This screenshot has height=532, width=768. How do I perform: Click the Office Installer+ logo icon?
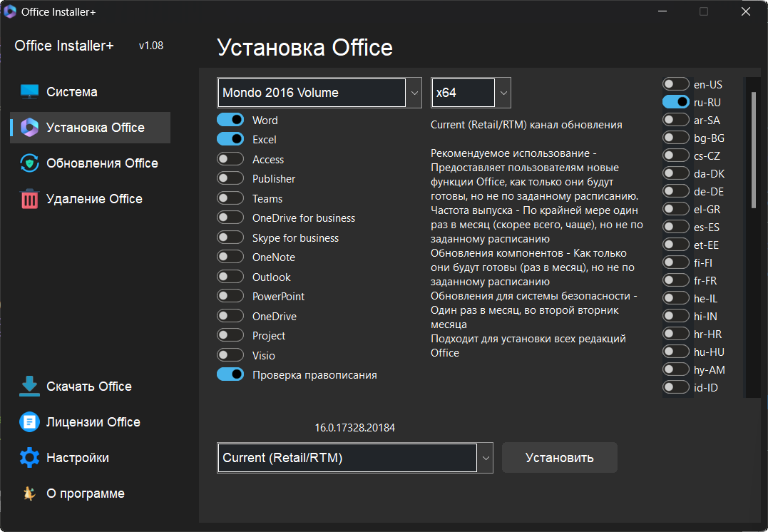[x=11, y=11]
